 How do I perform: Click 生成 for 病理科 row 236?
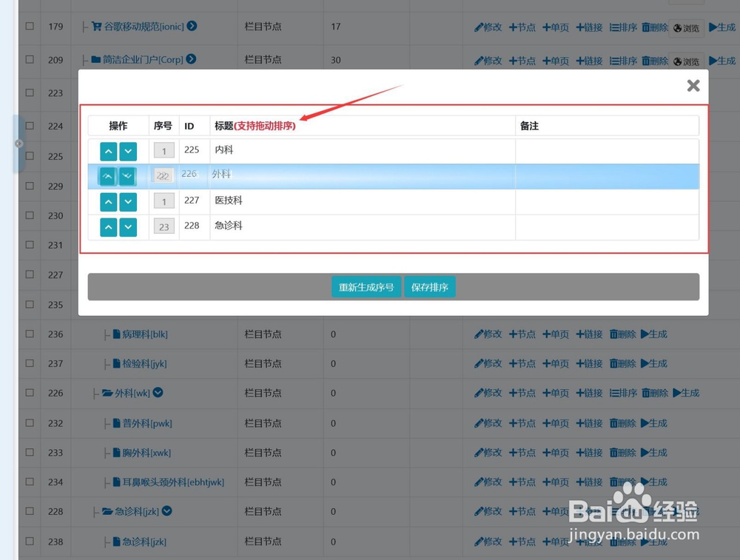pos(653,334)
